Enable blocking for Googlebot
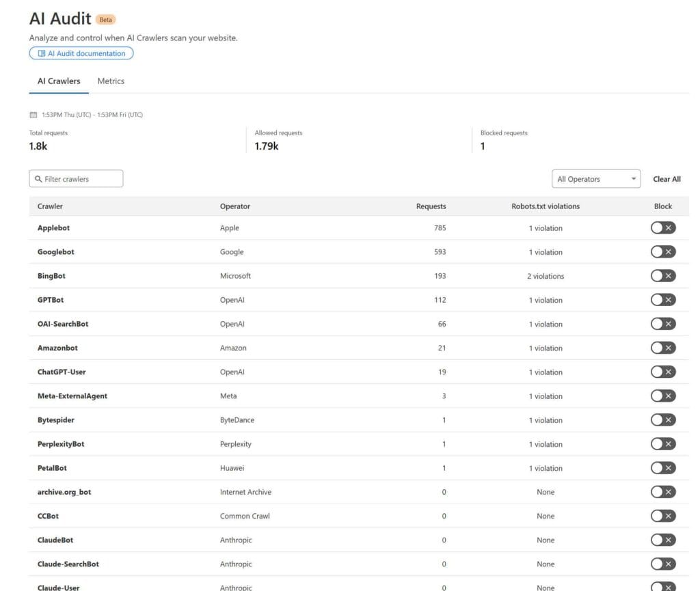700x591 pixels. click(662, 252)
